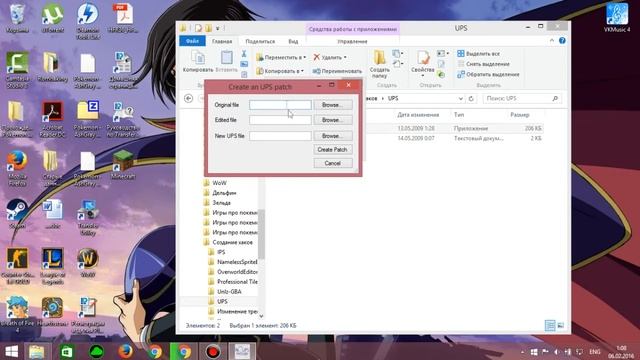Open the blue Файл tab in Explorer
This screenshot has height=360, width=640.
[x=192, y=41]
